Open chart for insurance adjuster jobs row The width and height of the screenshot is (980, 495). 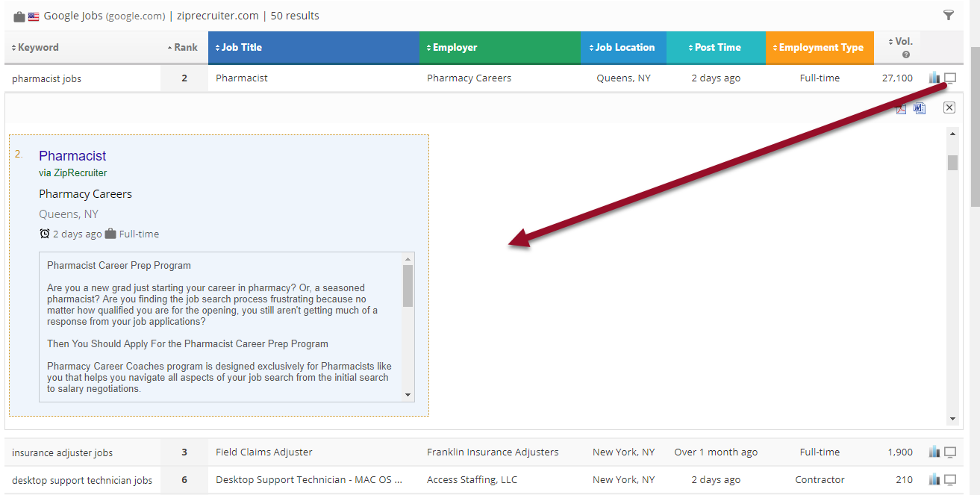tap(934, 452)
